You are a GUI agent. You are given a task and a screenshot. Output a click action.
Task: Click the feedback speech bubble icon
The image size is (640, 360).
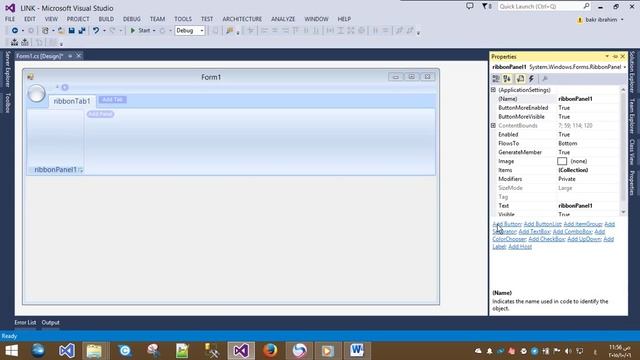coord(470,6)
